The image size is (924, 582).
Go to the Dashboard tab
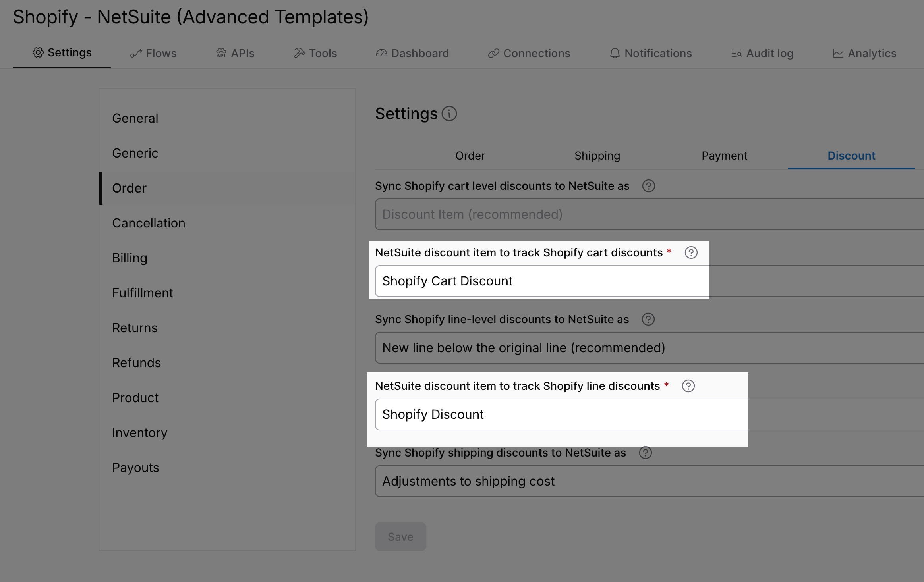pos(412,53)
